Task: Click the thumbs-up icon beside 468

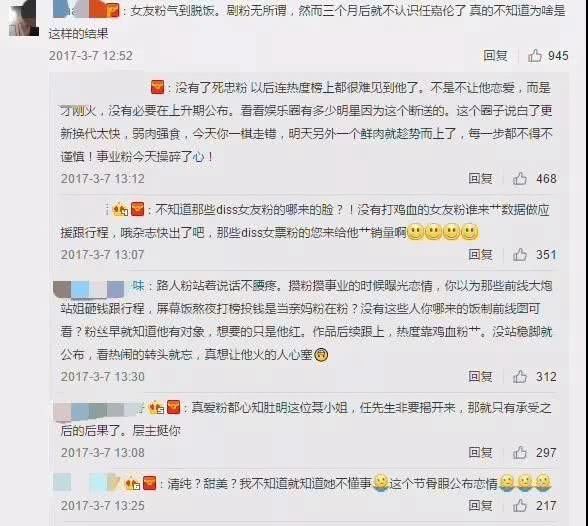Action: [x=520, y=178]
